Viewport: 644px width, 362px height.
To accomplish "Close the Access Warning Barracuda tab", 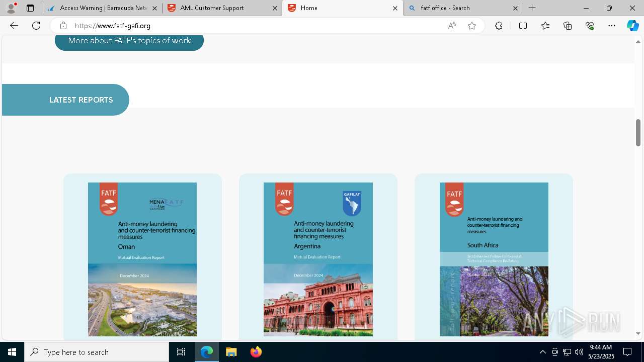I will 154,8.
